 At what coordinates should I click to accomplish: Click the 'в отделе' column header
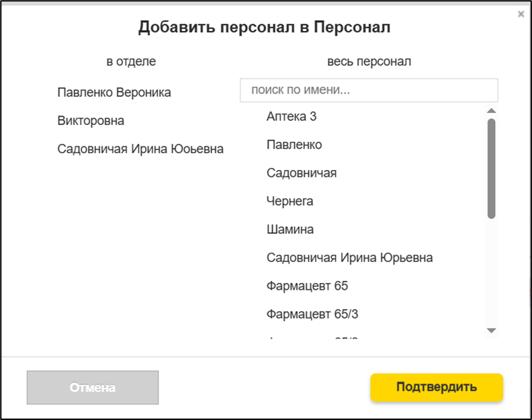131,62
